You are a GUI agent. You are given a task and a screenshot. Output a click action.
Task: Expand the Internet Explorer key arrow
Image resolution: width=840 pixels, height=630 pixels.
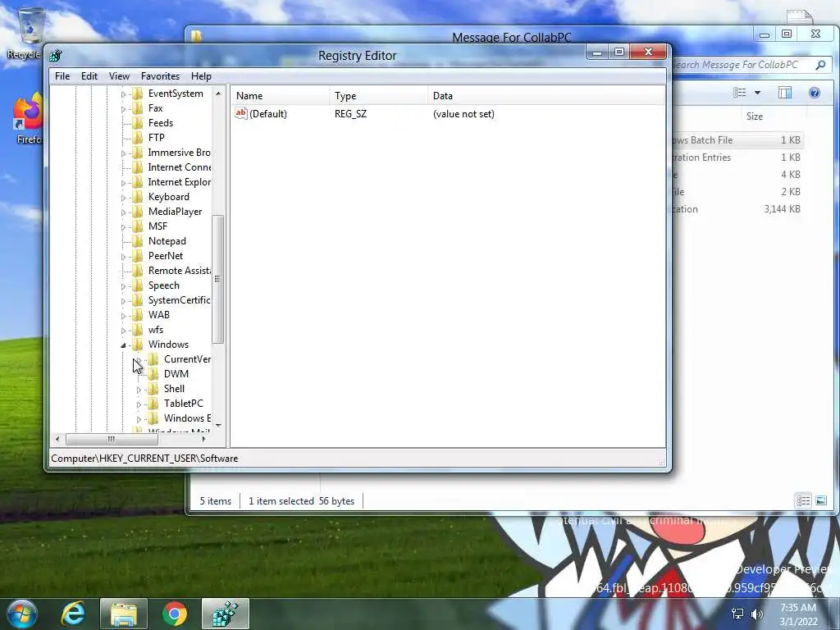[x=123, y=183]
